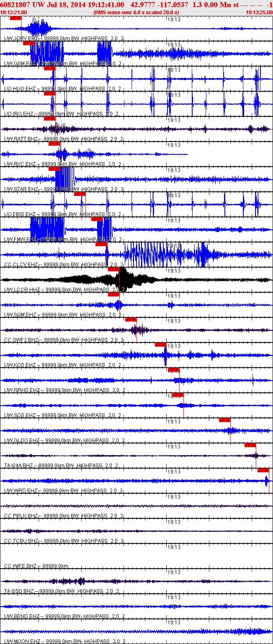Select the TA.I04A BHZ station label
273x644 pixels.
pyautogui.click(x=20, y=465)
